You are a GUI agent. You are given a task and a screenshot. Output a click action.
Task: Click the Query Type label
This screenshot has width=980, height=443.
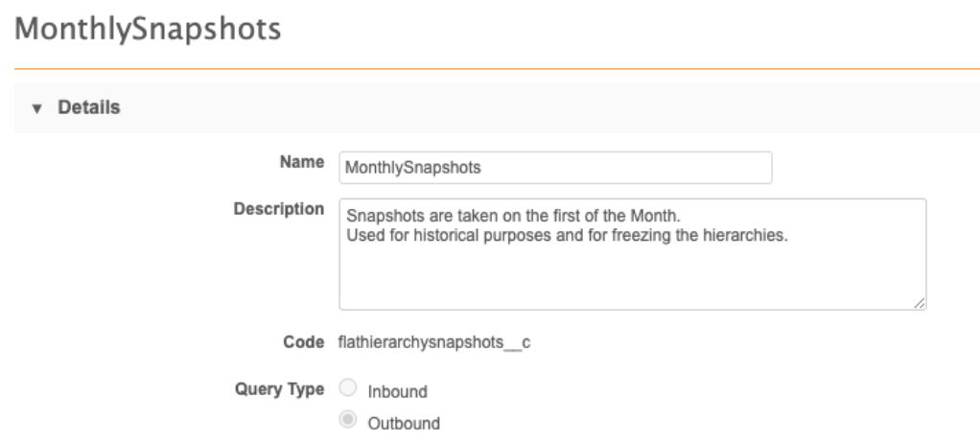click(x=279, y=388)
